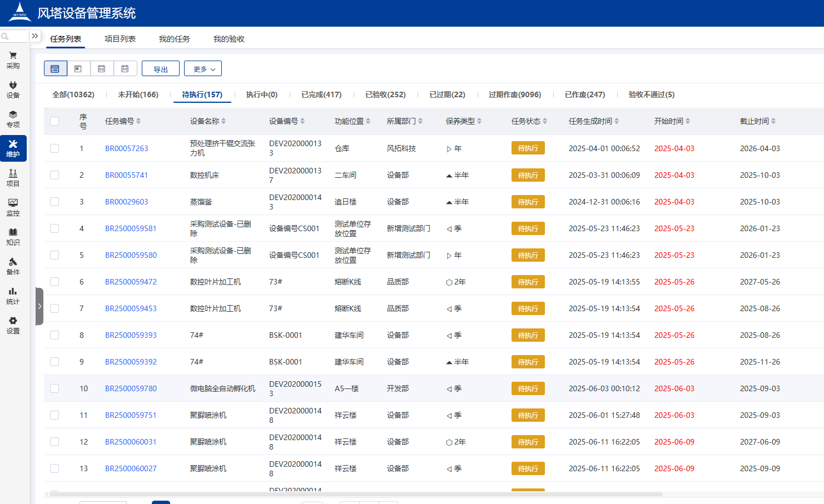Open the 监控 (monitoring) module
This screenshot has width=824, height=504.
click(x=13, y=208)
